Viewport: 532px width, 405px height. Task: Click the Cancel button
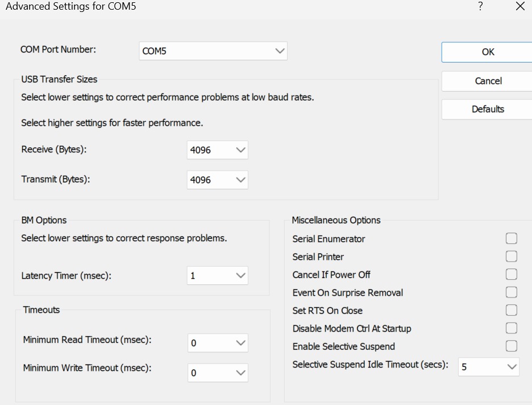[487, 81]
